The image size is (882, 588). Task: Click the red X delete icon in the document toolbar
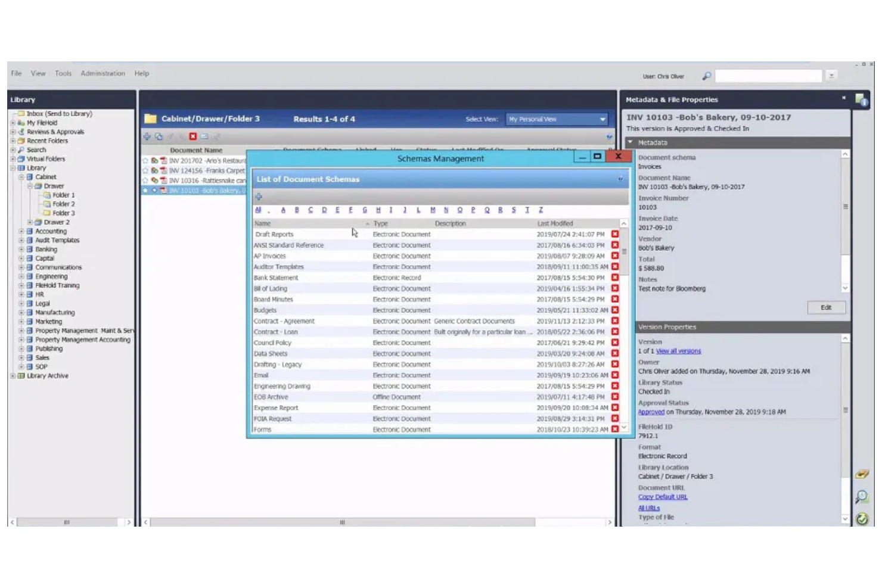192,136
